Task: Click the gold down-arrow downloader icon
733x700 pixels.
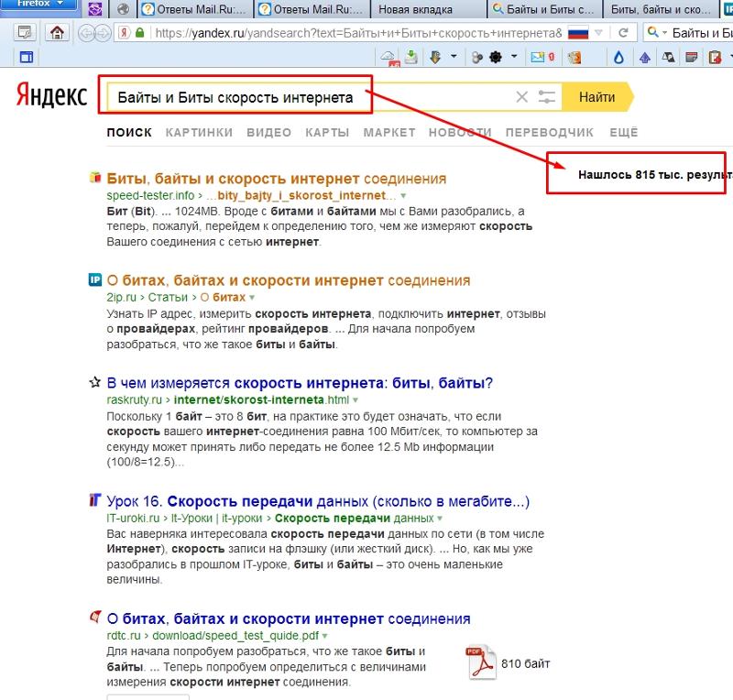Action: click(436, 58)
